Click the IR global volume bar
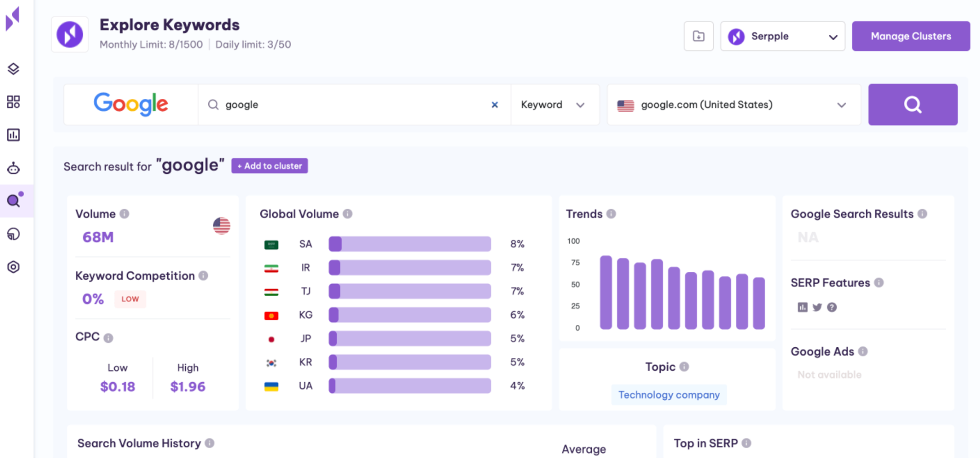This screenshot has width=980, height=458. (410, 267)
